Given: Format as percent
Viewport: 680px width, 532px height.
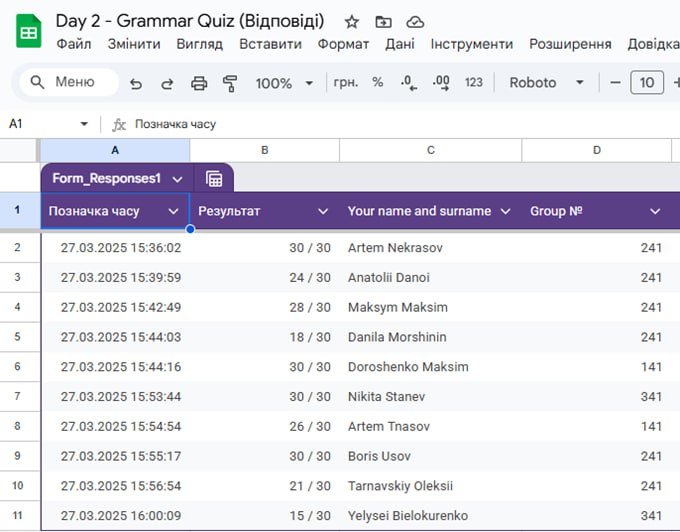Looking at the screenshot, I should pos(378,82).
